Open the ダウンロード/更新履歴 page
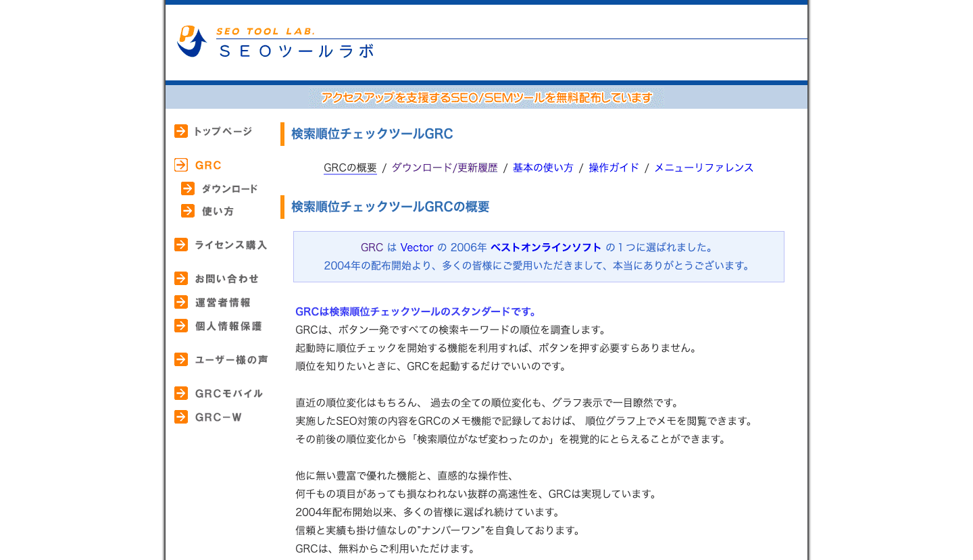The width and height of the screenshot is (973, 560). point(445,168)
